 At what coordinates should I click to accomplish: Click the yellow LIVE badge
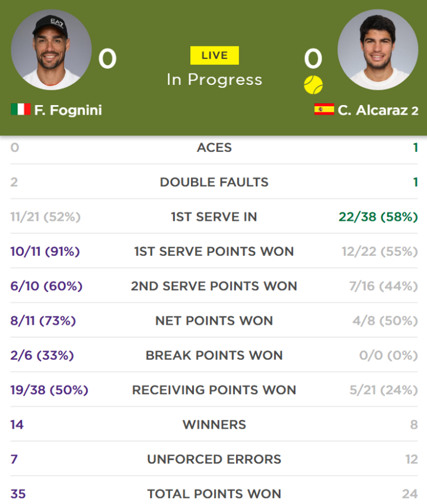215,55
